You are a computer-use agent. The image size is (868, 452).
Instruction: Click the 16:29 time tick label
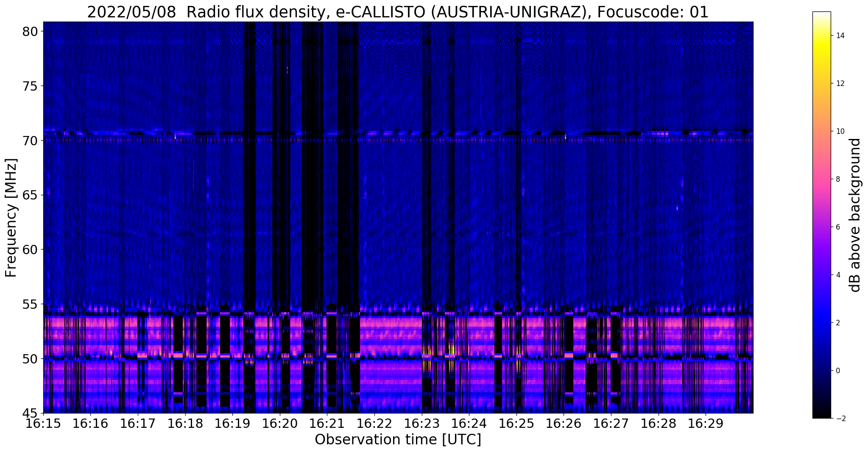click(x=706, y=423)
